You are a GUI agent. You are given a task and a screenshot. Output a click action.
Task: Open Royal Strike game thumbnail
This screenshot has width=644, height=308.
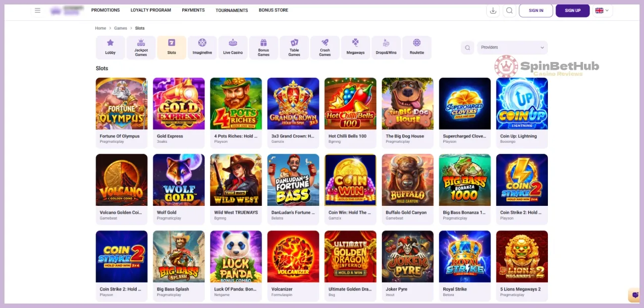tap(465, 256)
